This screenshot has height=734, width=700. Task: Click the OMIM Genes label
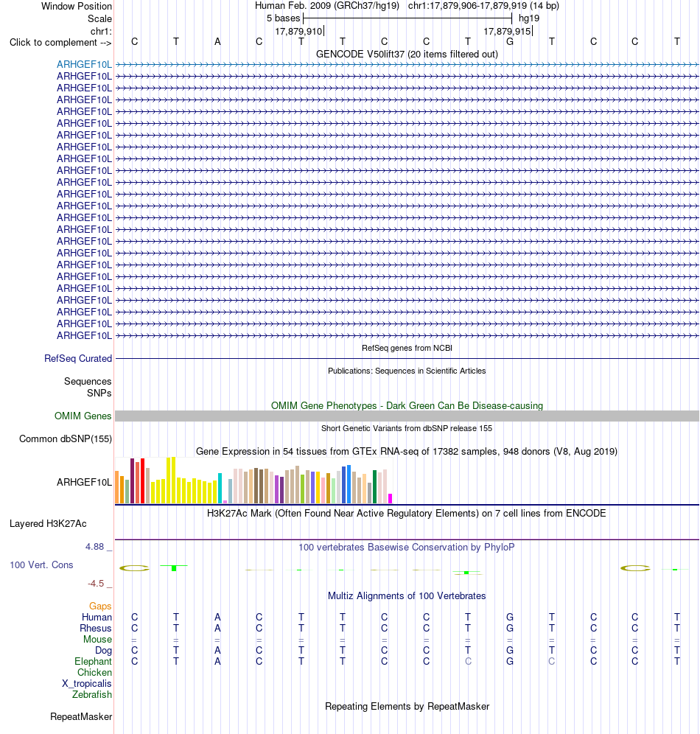[83, 416]
